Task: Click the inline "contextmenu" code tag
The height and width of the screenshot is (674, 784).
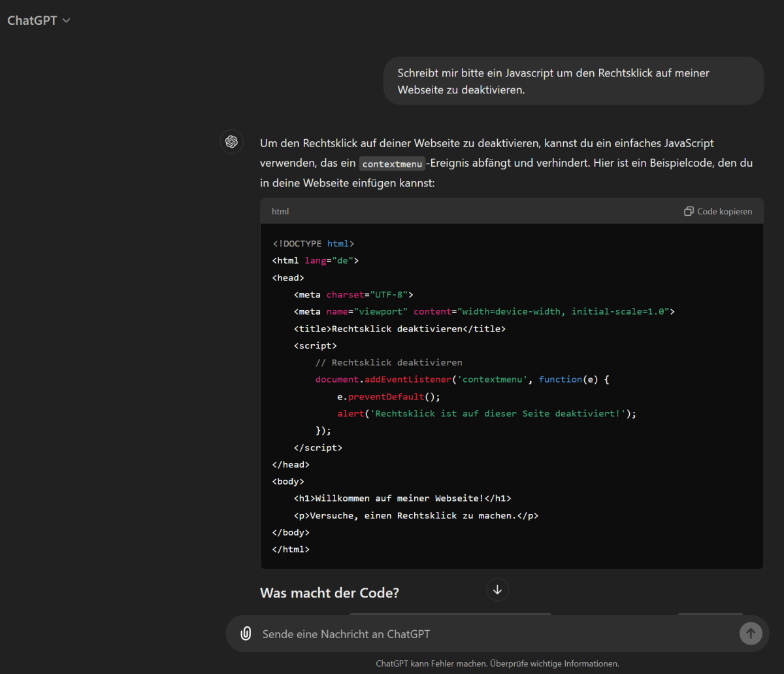Action: [392, 163]
